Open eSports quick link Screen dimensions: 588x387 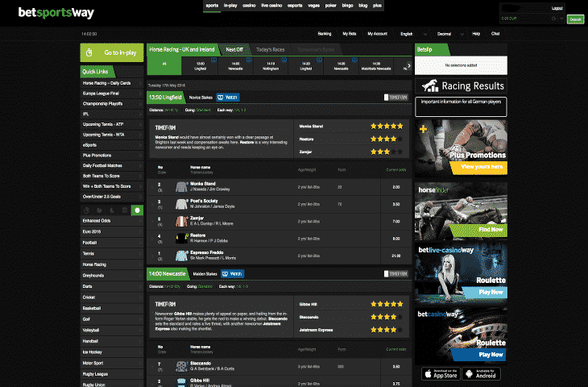click(x=112, y=145)
